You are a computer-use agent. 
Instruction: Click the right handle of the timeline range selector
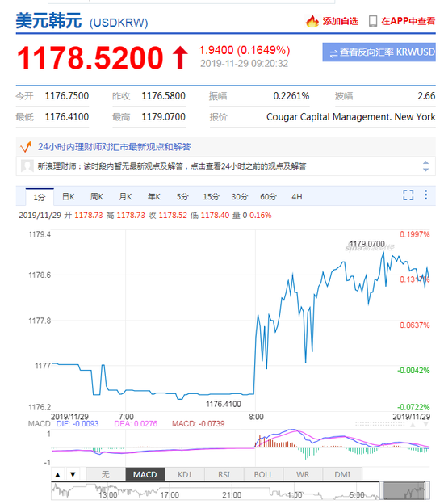point(427,491)
